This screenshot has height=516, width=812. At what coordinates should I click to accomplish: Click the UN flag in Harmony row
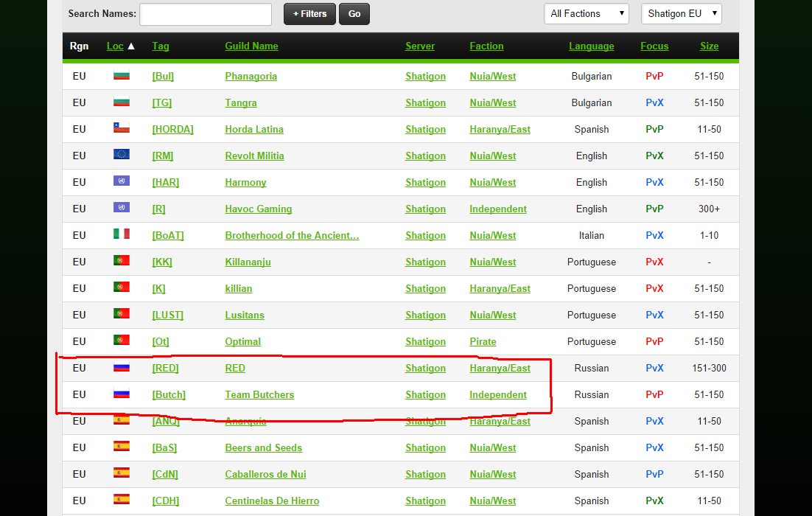pos(121,181)
